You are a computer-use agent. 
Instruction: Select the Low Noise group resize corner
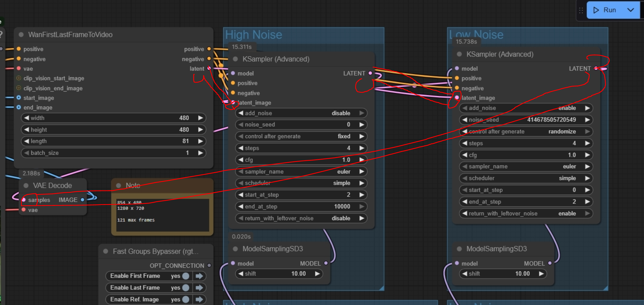[606, 288]
